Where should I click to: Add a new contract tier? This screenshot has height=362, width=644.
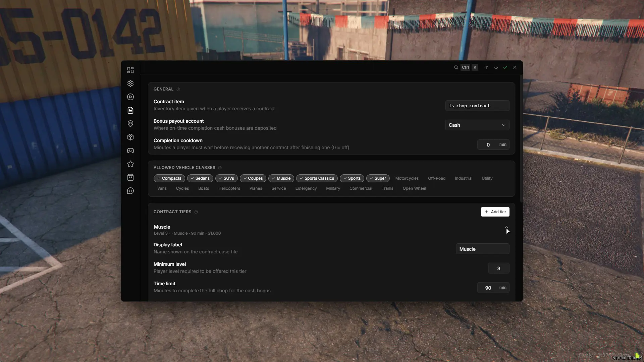point(495,212)
